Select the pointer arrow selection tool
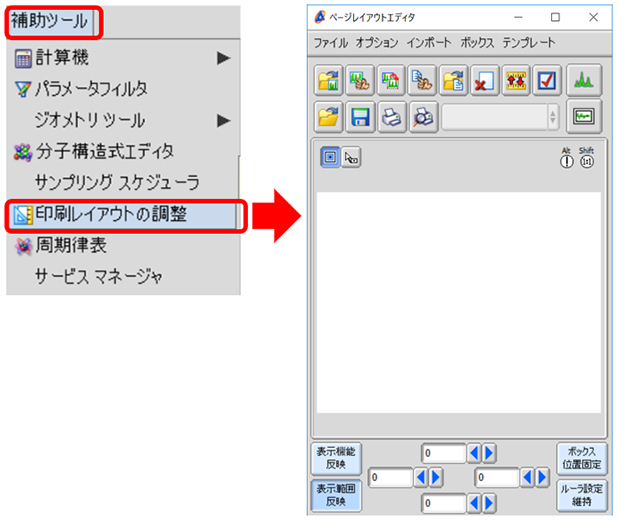 (x=351, y=158)
